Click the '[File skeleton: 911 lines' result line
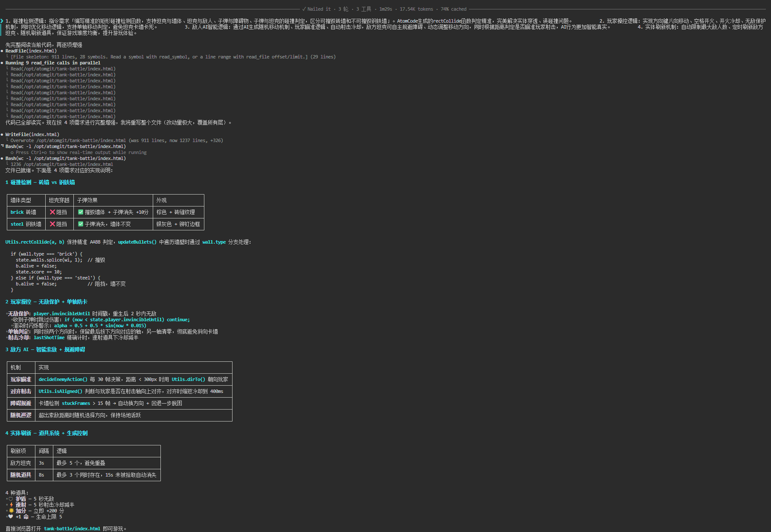The image size is (771, 532). (173, 57)
